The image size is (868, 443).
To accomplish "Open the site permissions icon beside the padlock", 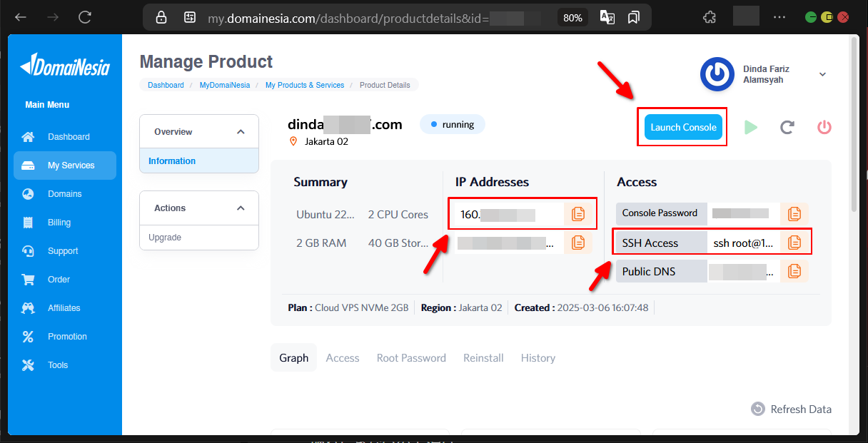I will [190, 17].
